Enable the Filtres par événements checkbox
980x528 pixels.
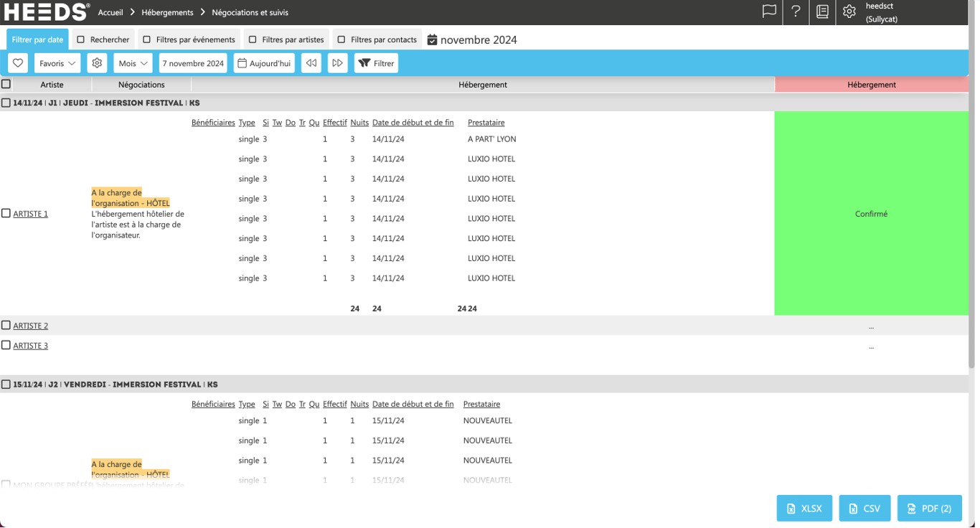(146, 39)
